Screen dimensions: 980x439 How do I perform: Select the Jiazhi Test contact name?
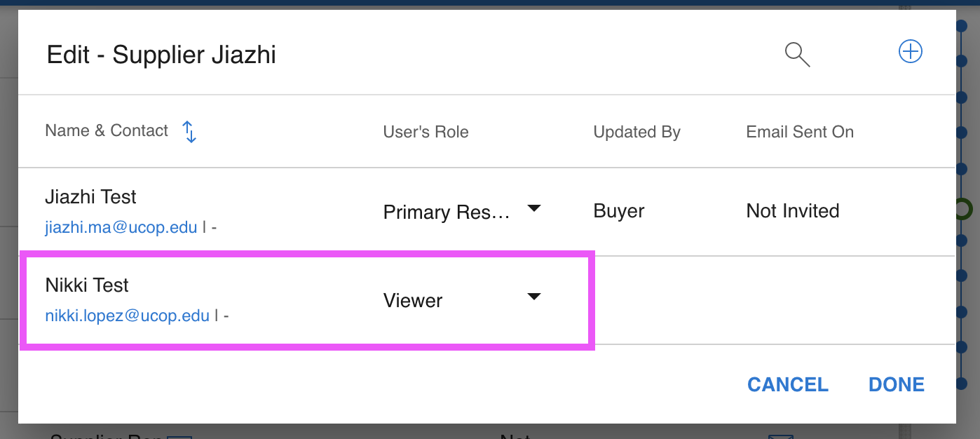pyautogui.click(x=90, y=197)
